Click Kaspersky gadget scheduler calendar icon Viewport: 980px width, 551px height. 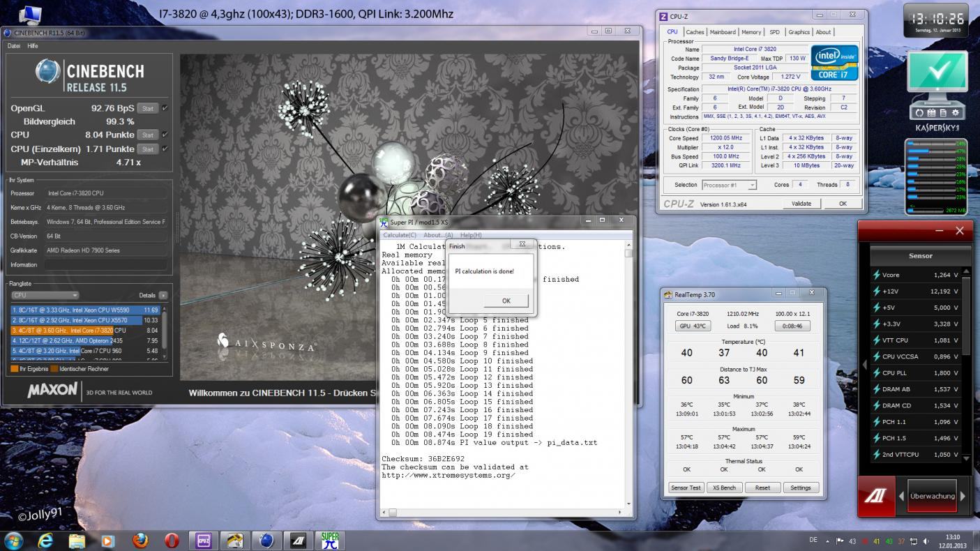pyautogui.click(x=931, y=113)
